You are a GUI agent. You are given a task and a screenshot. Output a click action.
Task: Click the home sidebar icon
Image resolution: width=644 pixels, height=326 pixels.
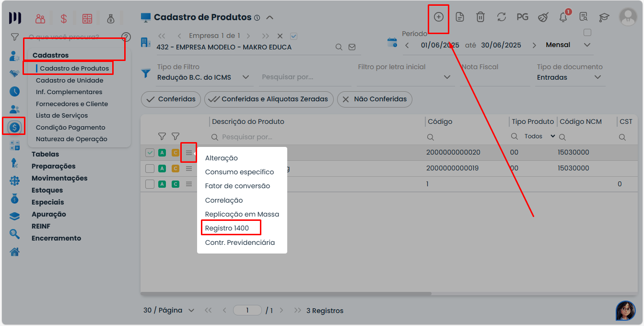click(14, 252)
